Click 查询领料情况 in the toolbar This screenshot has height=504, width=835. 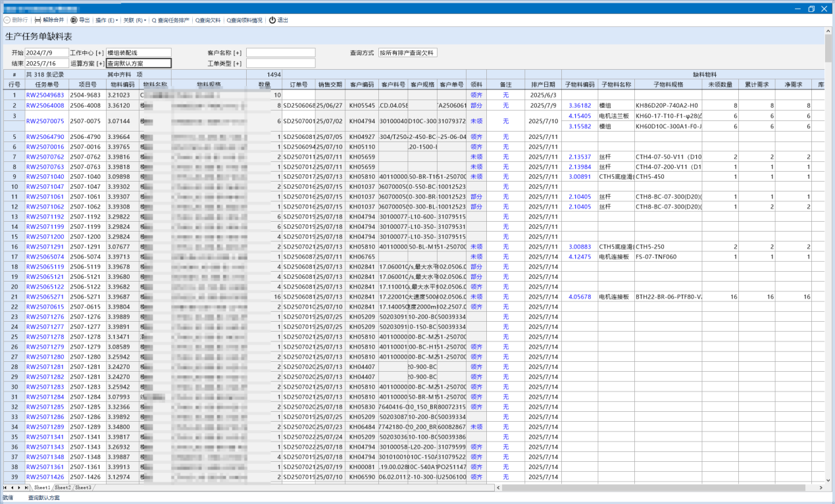(244, 20)
